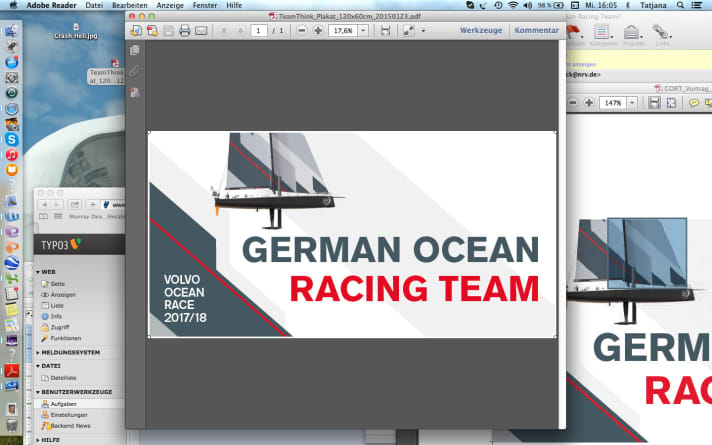The width and height of the screenshot is (712, 445).
Task: Click sticky note comment icon in background PDF window
Action: tap(694, 103)
